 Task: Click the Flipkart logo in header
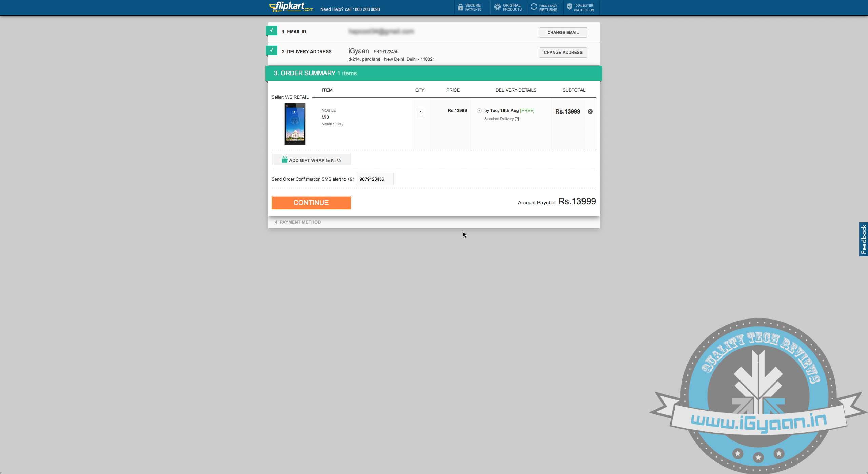pos(291,7)
